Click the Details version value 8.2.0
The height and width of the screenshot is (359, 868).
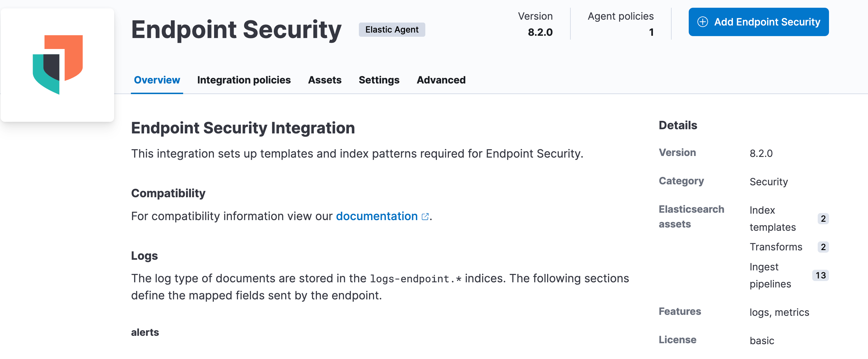pyautogui.click(x=761, y=154)
